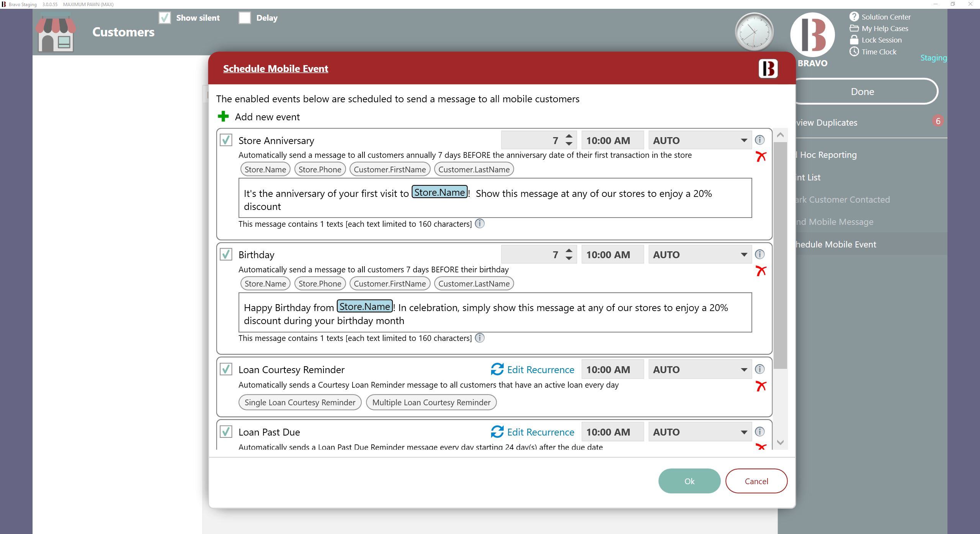
Task: Click Edit Recurrence for Loan Courtesy Reminder
Action: click(541, 369)
